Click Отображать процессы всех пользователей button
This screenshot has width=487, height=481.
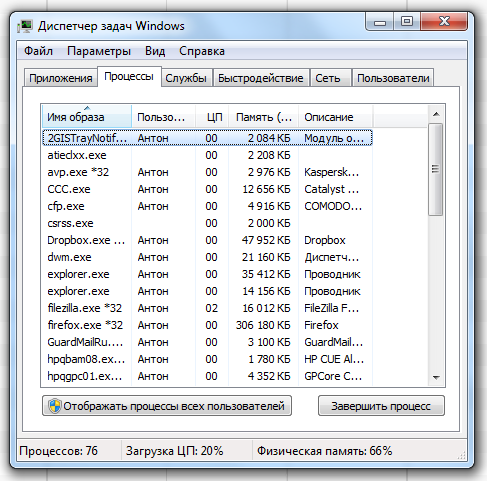[x=167, y=406]
